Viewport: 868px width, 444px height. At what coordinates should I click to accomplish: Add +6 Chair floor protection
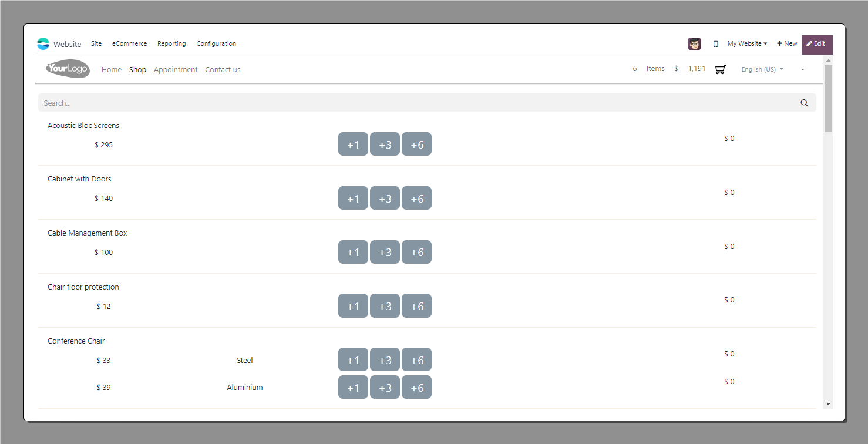416,305
